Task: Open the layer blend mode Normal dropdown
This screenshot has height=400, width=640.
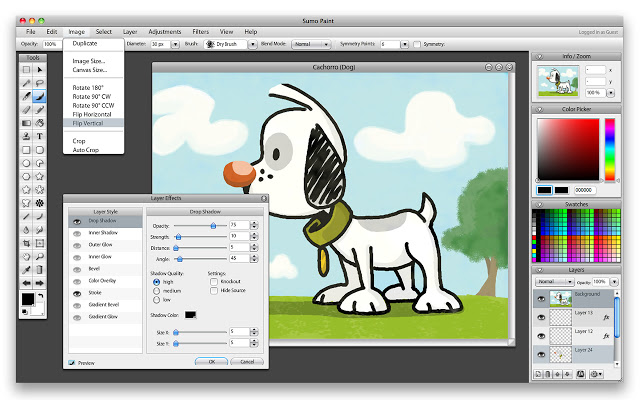Action: tap(553, 282)
